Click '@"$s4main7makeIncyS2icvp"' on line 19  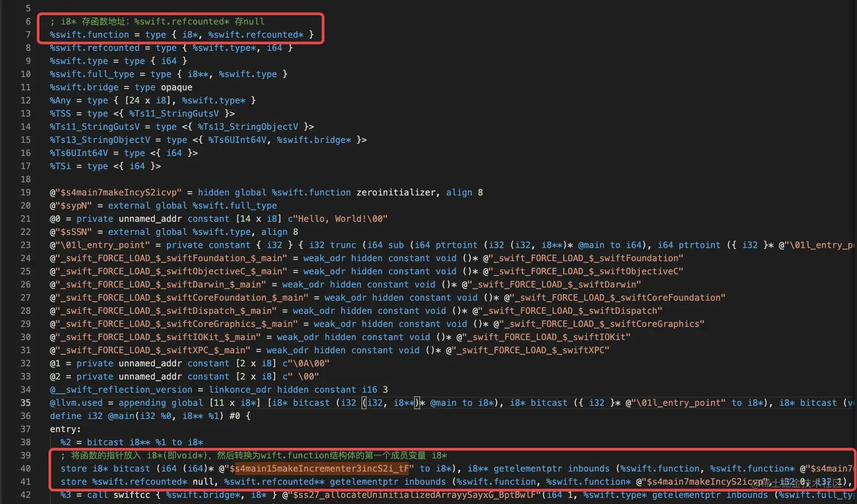(x=116, y=193)
